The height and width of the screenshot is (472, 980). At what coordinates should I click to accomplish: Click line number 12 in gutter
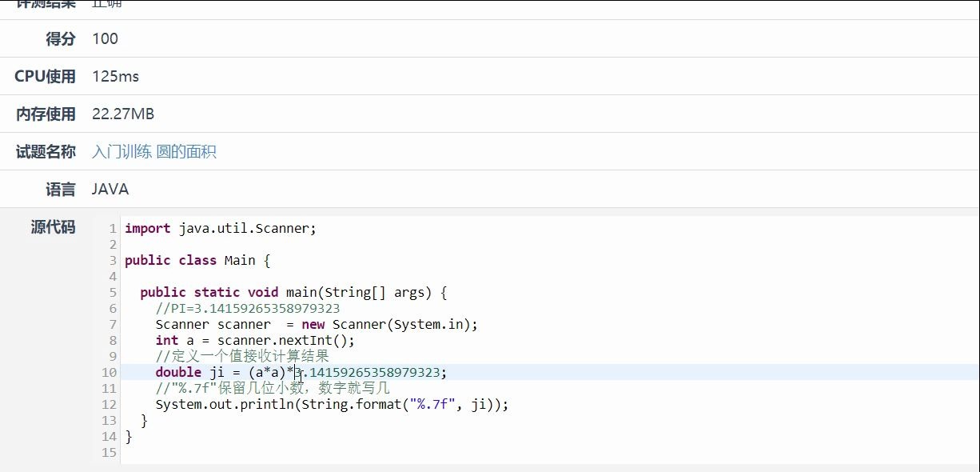pyautogui.click(x=110, y=405)
